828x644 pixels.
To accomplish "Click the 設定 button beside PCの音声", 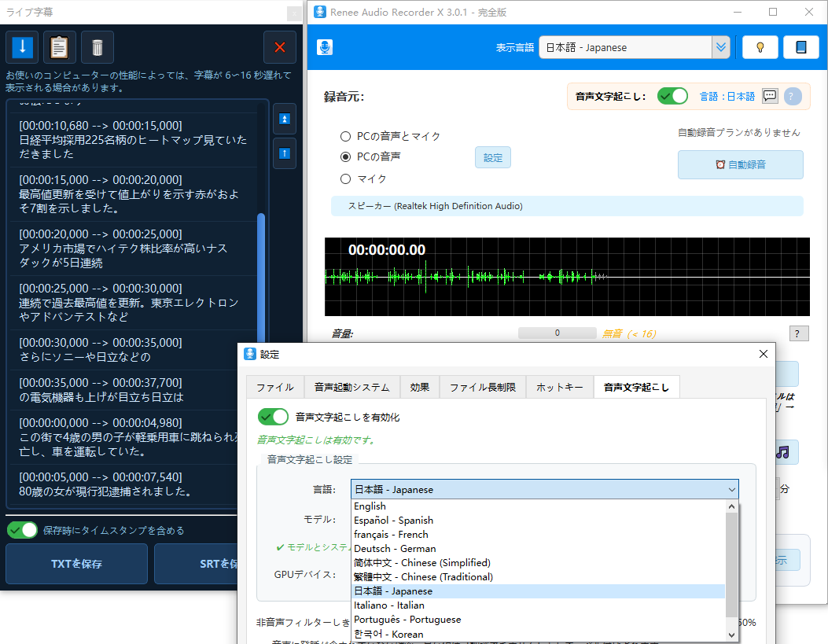I will coord(493,157).
